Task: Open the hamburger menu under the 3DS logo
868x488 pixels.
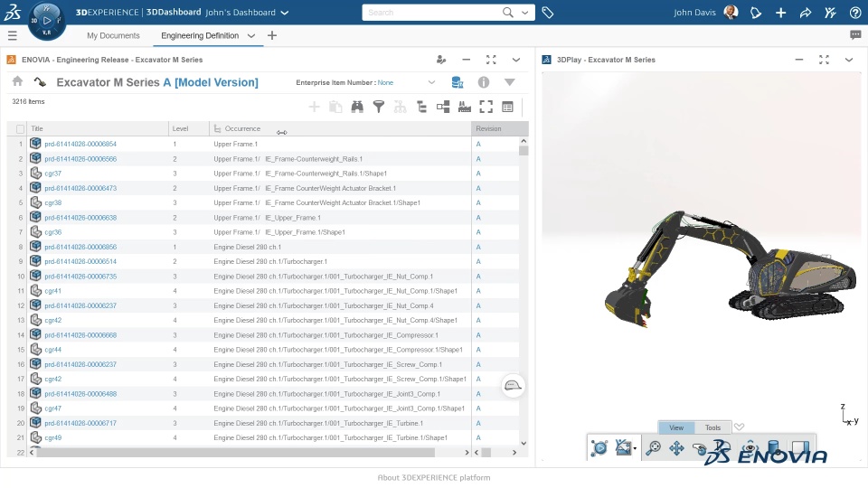Action: click(12, 36)
